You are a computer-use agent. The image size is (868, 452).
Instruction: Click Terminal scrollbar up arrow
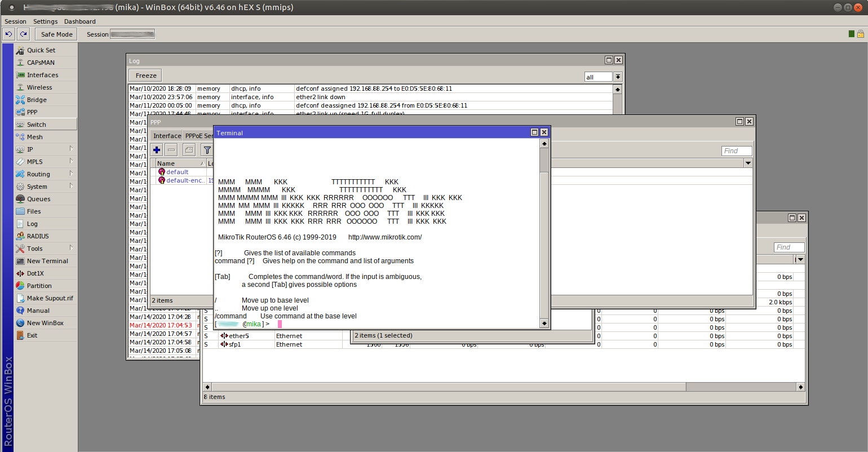pos(544,144)
